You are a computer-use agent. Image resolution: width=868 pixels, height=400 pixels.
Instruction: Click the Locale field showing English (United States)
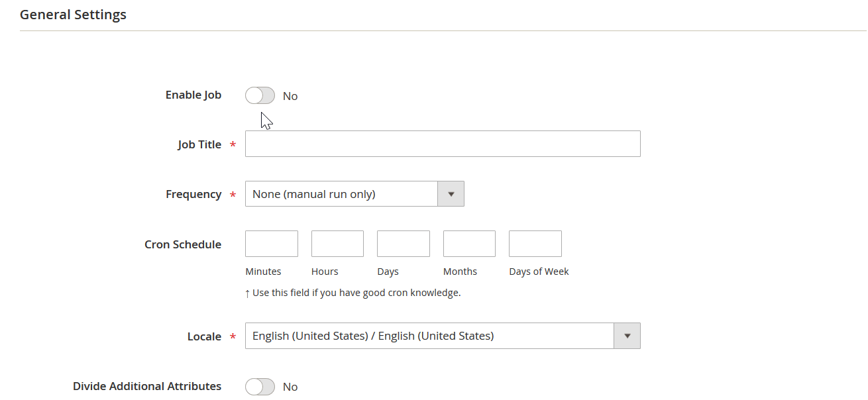click(429, 336)
